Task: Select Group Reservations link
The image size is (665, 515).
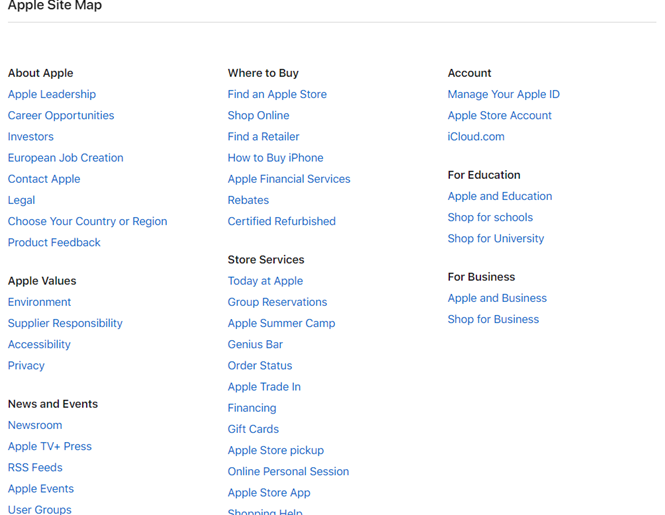Action: click(277, 302)
